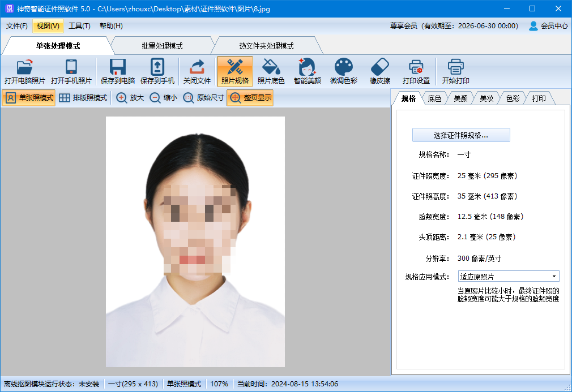Open the 工具(T) menu
The height and width of the screenshot is (392, 572).
pyautogui.click(x=79, y=26)
